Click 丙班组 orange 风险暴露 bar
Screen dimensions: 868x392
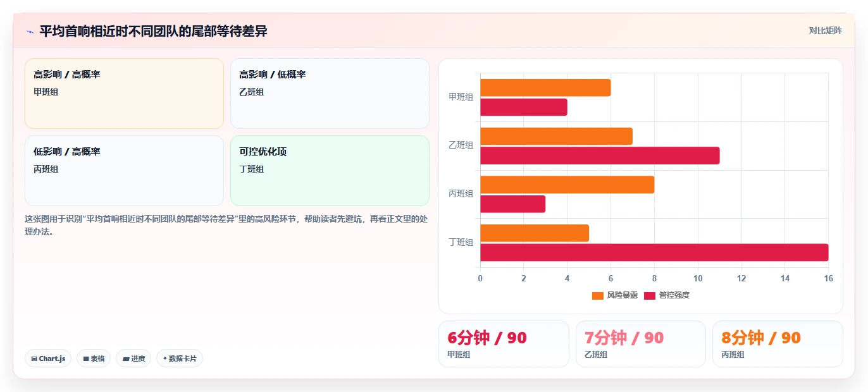(x=567, y=185)
